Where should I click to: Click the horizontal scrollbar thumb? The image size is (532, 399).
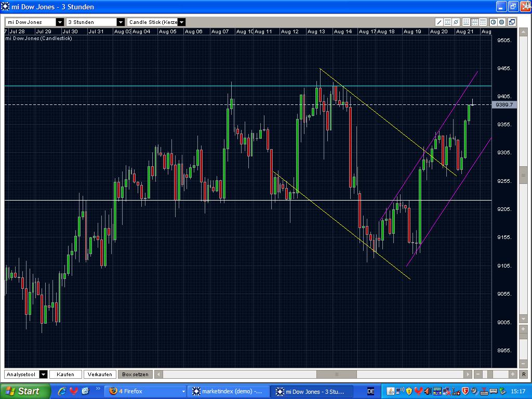tap(337, 374)
